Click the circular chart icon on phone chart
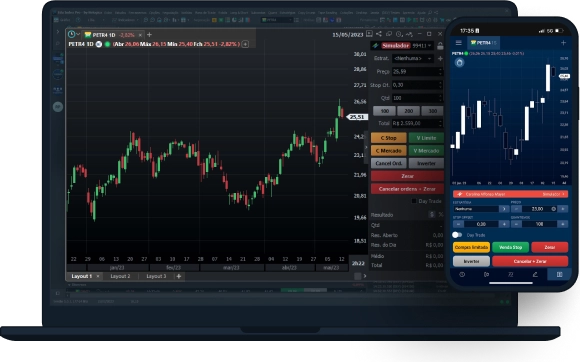The height and width of the screenshot is (362, 580). pyautogui.click(x=459, y=62)
